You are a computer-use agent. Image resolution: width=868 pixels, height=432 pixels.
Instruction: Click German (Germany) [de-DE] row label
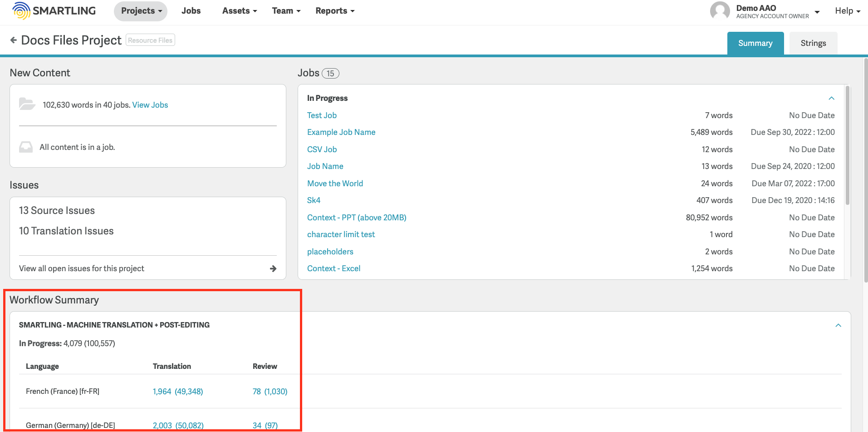tap(70, 426)
